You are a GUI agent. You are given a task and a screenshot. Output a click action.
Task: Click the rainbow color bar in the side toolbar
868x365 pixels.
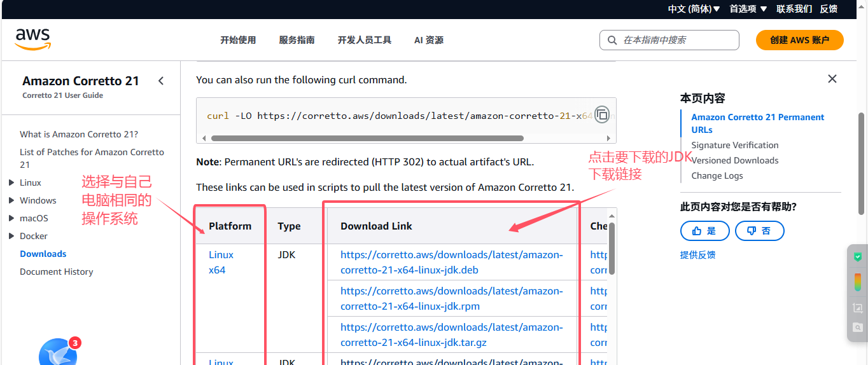coord(857,282)
